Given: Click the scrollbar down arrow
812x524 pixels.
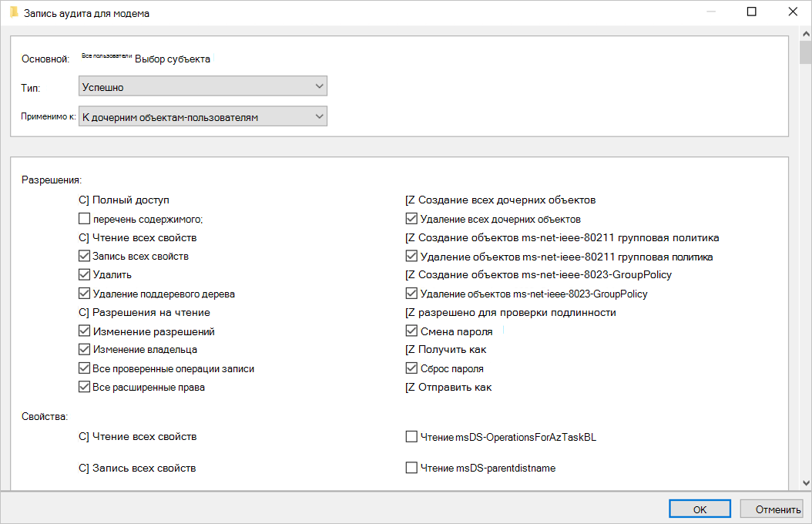Looking at the screenshot, I should 806,482.
